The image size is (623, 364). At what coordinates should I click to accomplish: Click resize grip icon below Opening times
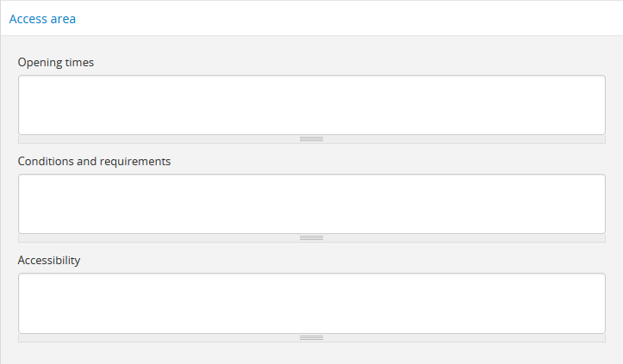(x=311, y=139)
